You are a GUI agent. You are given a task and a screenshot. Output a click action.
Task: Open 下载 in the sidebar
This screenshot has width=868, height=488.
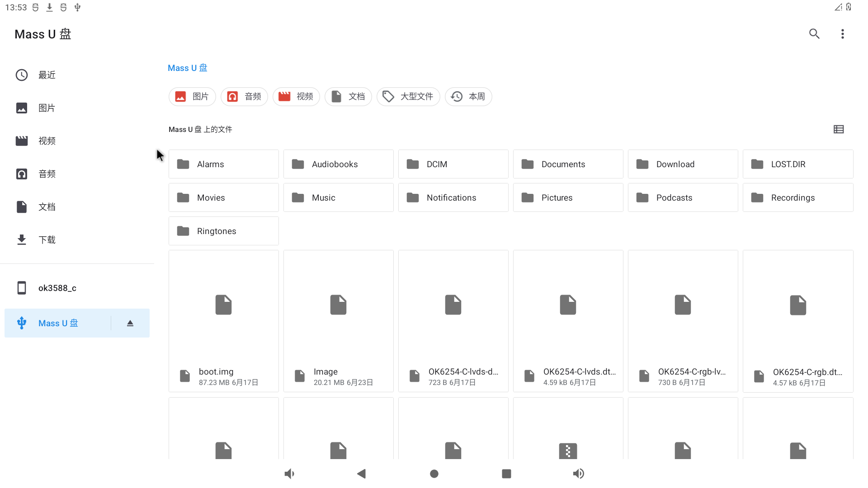[x=77, y=240]
